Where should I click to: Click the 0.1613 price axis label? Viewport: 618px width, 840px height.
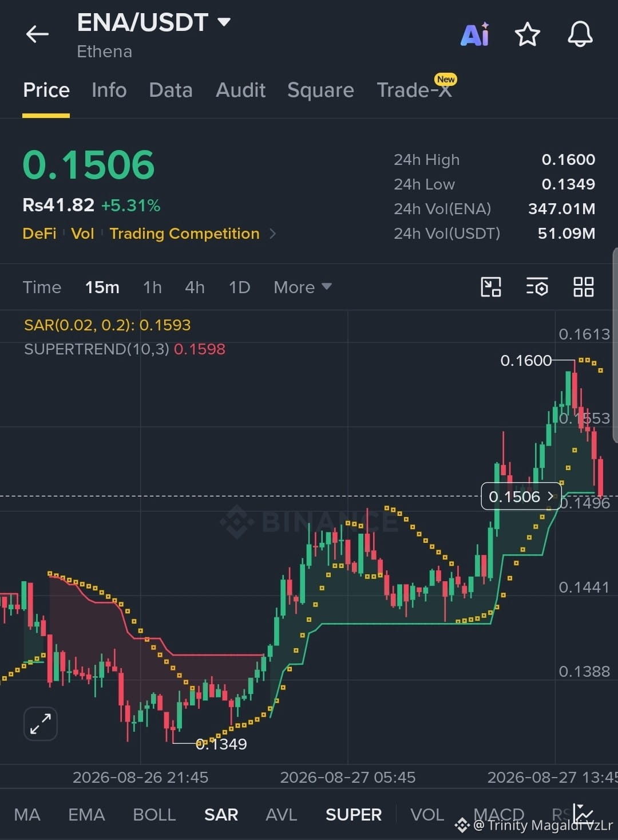click(584, 334)
